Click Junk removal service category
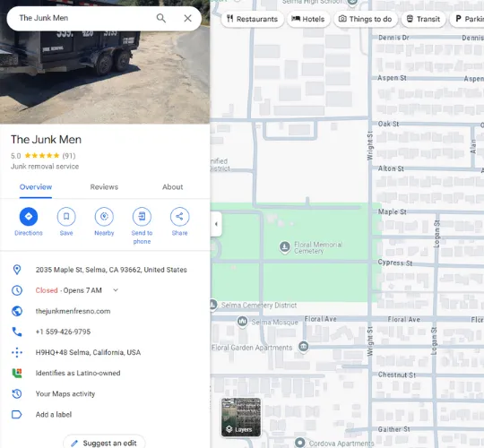 point(45,167)
